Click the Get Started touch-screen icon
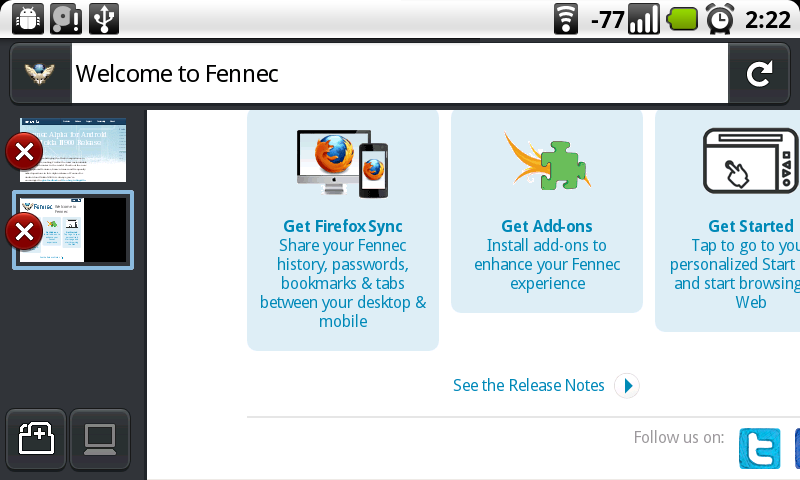Viewport: 800px width, 480px height. 750,161
